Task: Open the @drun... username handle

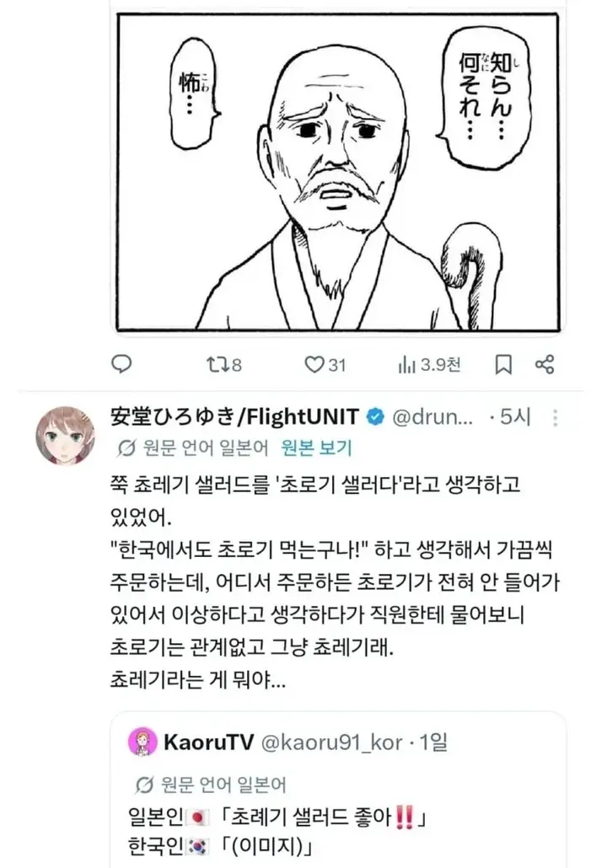Action: tap(433, 417)
